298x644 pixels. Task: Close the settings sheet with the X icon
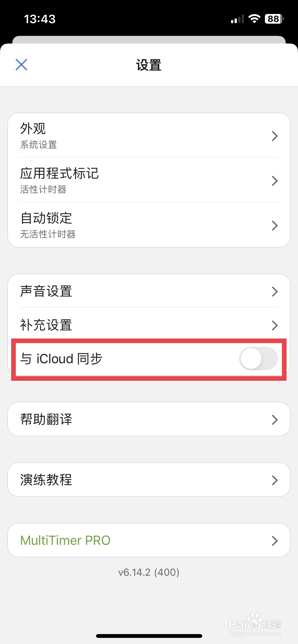(x=21, y=65)
